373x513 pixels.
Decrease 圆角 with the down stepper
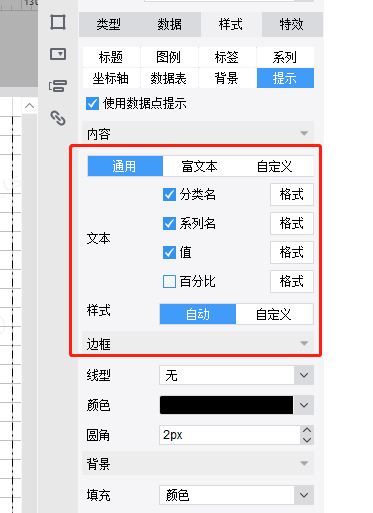click(x=307, y=440)
